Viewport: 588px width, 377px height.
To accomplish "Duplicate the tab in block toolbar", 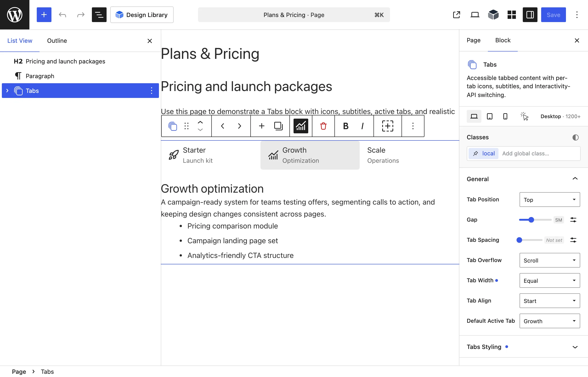I will pos(278,126).
